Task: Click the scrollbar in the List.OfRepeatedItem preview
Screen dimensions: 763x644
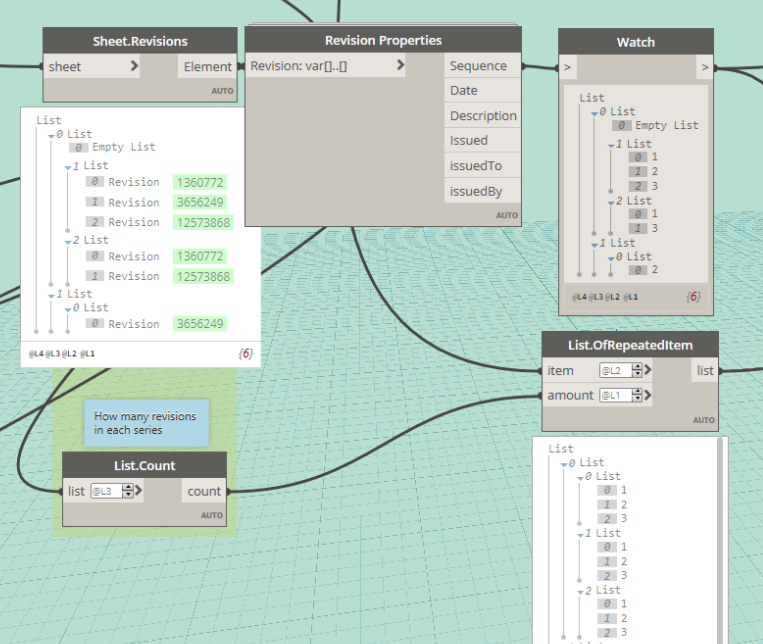Action: tap(719, 540)
